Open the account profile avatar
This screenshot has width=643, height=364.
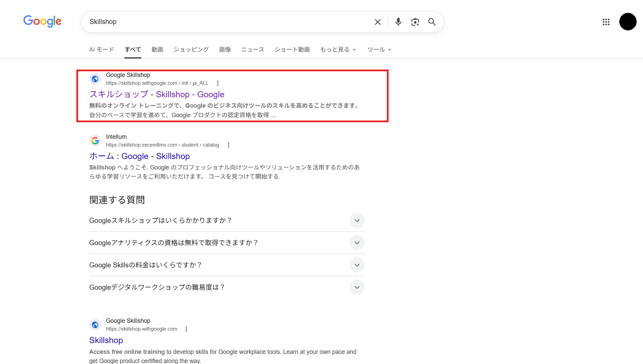point(628,22)
